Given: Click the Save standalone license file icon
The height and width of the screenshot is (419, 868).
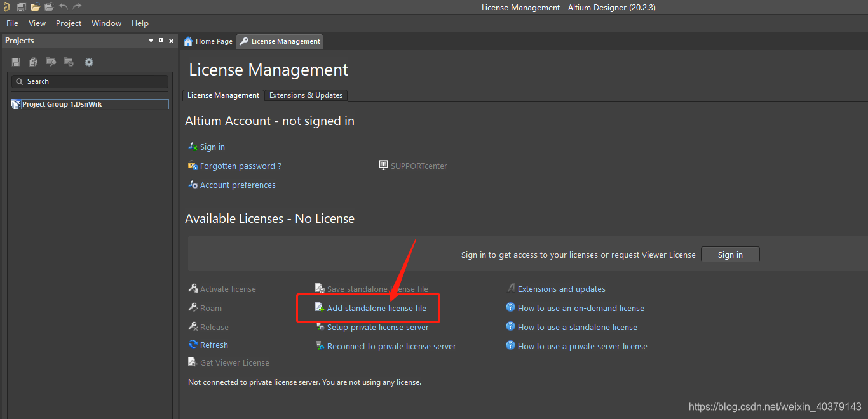Looking at the screenshot, I should point(320,289).
